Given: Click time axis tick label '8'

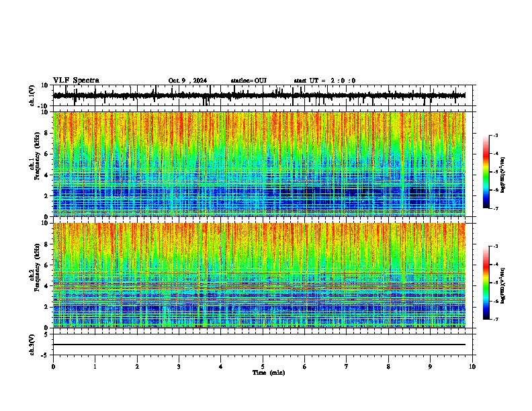Looking at the screenshot, I should point(388,367).
